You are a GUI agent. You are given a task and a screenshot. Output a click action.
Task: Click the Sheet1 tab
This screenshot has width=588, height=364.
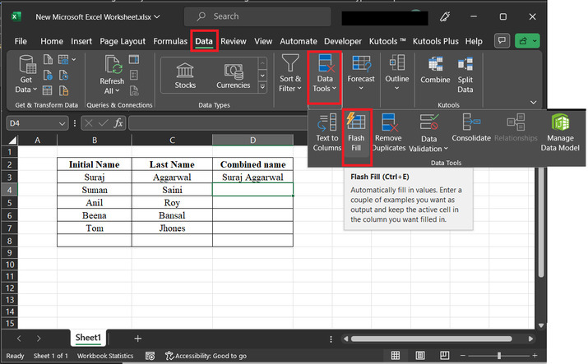(88, 338)
